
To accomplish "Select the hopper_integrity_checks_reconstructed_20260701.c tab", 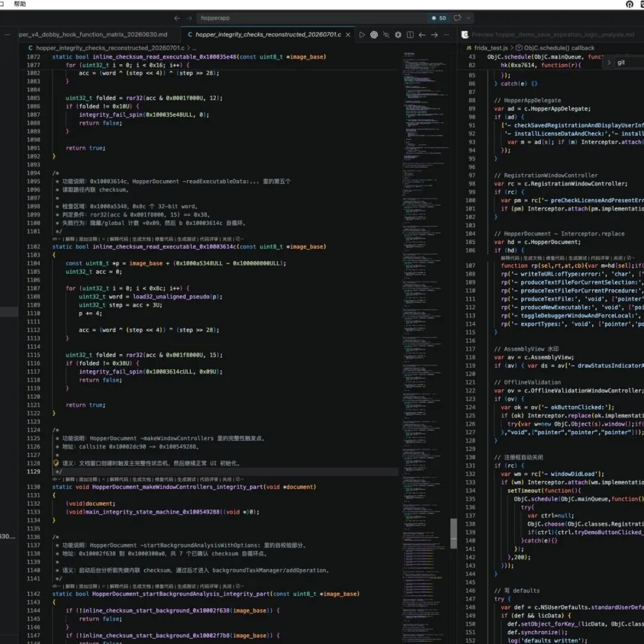I will (268, 35).
